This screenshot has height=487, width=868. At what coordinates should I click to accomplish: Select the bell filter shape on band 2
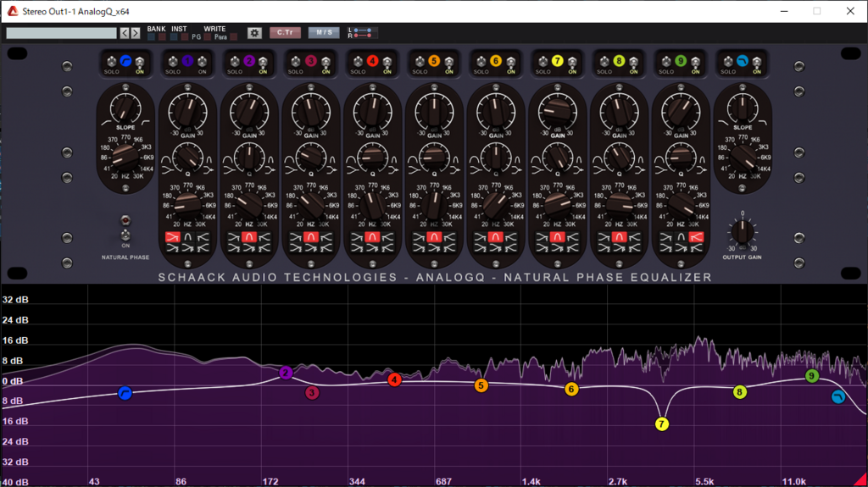pyautogui.click(x=249, y=237)
